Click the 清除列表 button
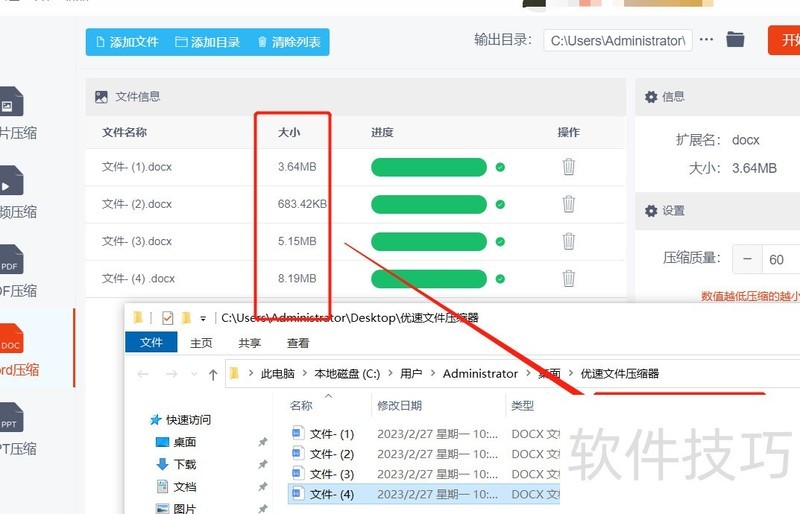Image resolution: width=800 pixels, height=514 pixels. click(x=289, y=42)
